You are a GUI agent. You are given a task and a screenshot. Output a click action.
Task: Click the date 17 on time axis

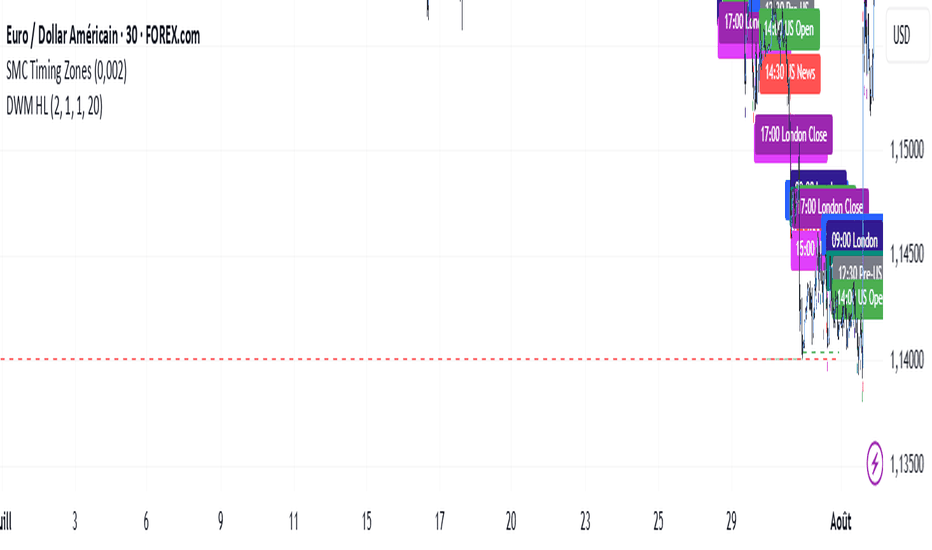(439, 521)
